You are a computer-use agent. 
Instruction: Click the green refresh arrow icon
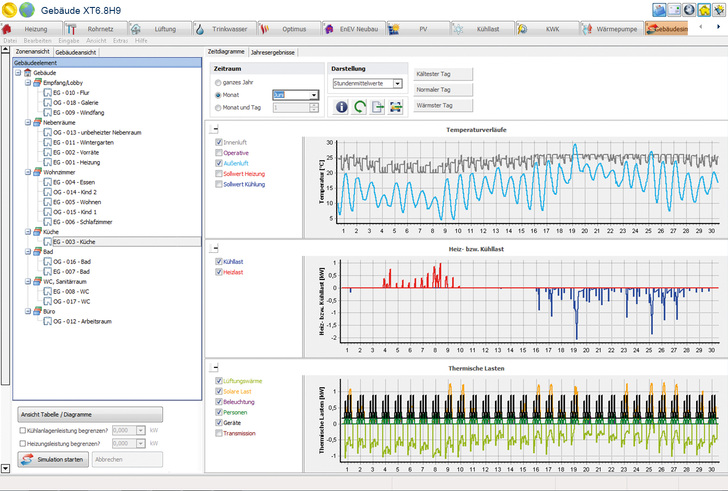point(359,106)
